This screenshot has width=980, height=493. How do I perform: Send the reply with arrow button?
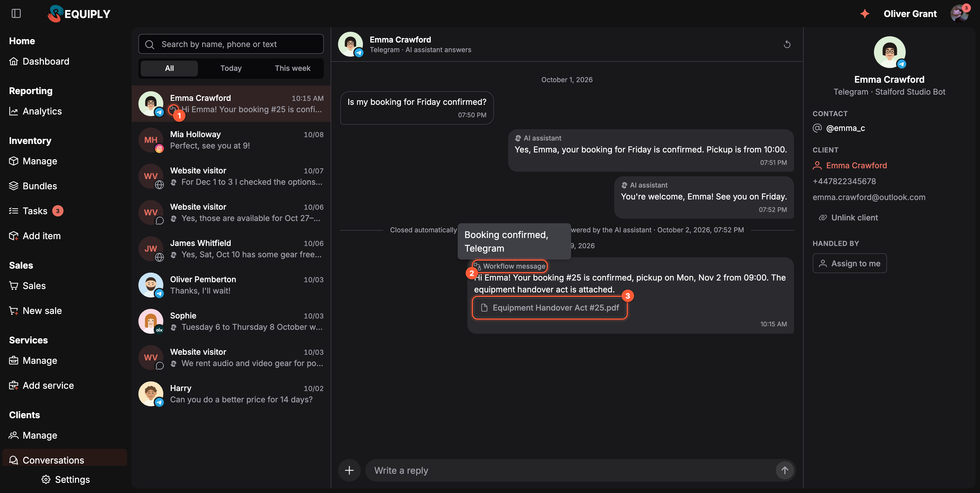(x=785, y=470)
